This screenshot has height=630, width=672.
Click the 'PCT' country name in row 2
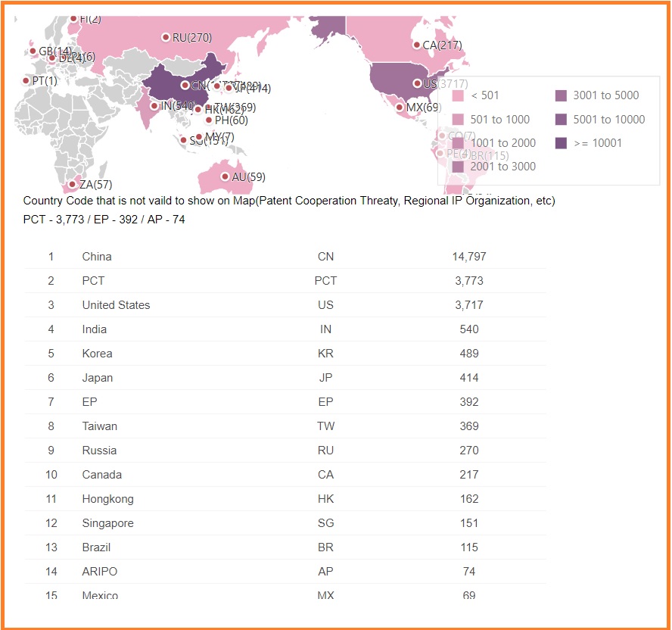tap(93, 281)
